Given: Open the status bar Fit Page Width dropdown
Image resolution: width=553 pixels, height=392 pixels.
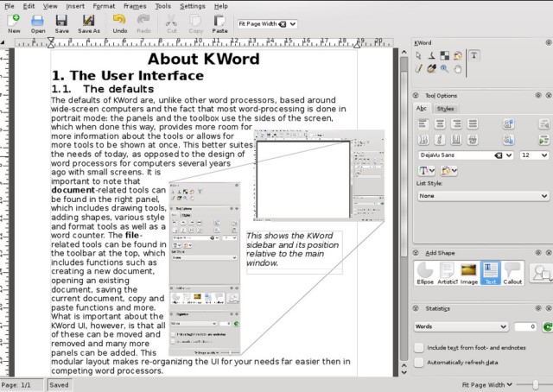Looking at the screenshot, I should [x=487, y=385].
